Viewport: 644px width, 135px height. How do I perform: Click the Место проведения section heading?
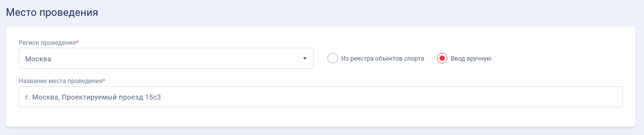pos(52,12)
